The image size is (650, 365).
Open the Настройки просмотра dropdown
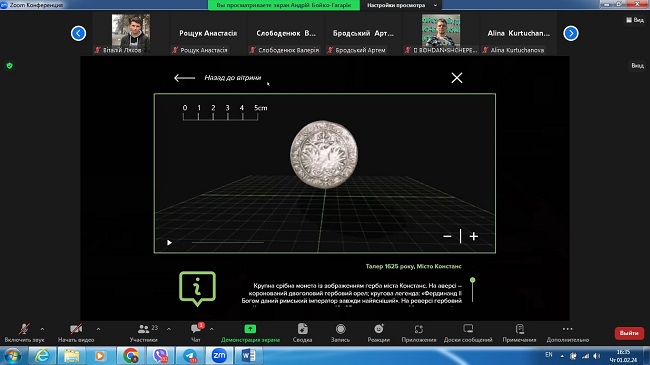coord(402,5)
